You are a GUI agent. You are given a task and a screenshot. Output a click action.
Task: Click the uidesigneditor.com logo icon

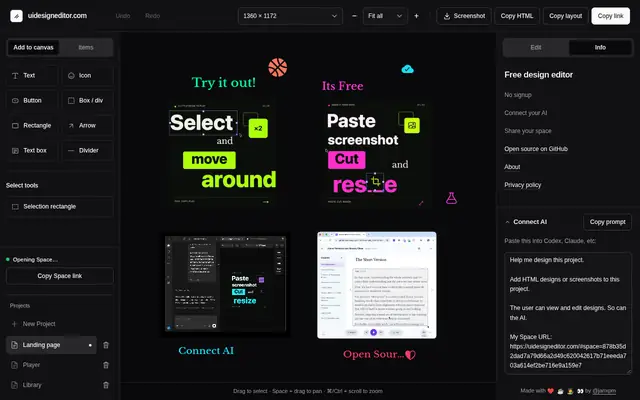(x=16, y=16)
